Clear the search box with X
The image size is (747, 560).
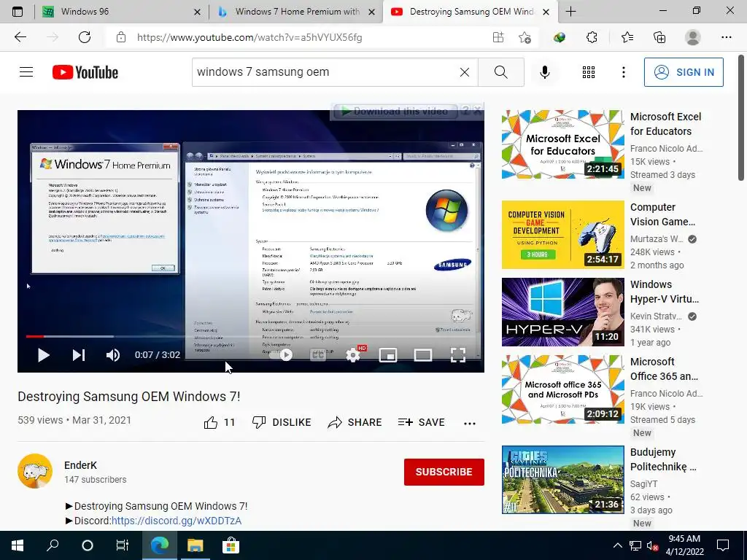[x=465, y=72]
